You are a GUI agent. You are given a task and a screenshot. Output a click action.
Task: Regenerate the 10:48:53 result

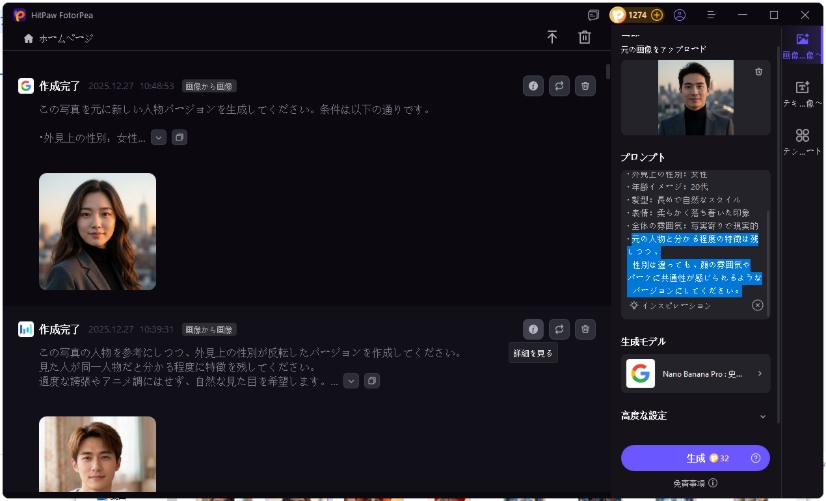coord(559,86)
